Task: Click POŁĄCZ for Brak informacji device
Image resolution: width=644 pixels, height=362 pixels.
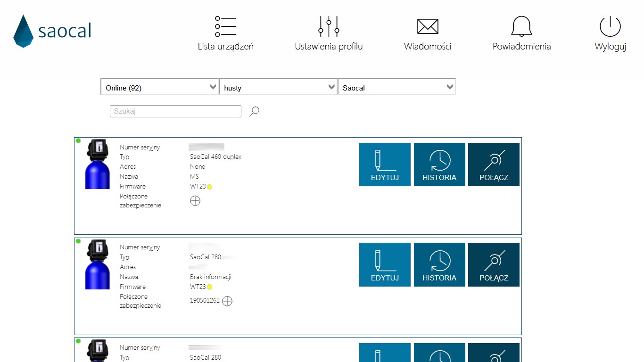Action: 494,264
